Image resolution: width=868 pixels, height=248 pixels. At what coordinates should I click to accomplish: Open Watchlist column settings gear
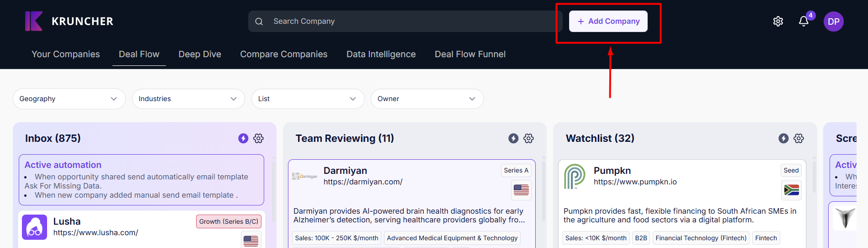coord(799,138)
